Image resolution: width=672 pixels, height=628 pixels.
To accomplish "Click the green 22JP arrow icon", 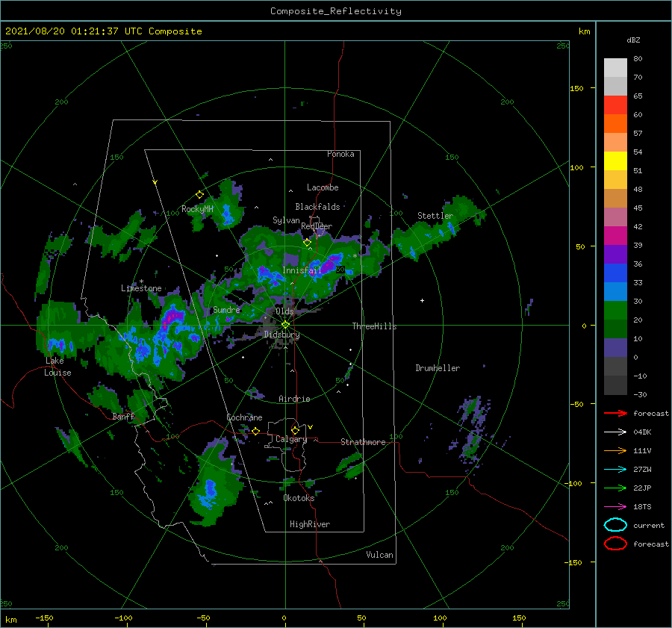I will click(x=615, y=488).
